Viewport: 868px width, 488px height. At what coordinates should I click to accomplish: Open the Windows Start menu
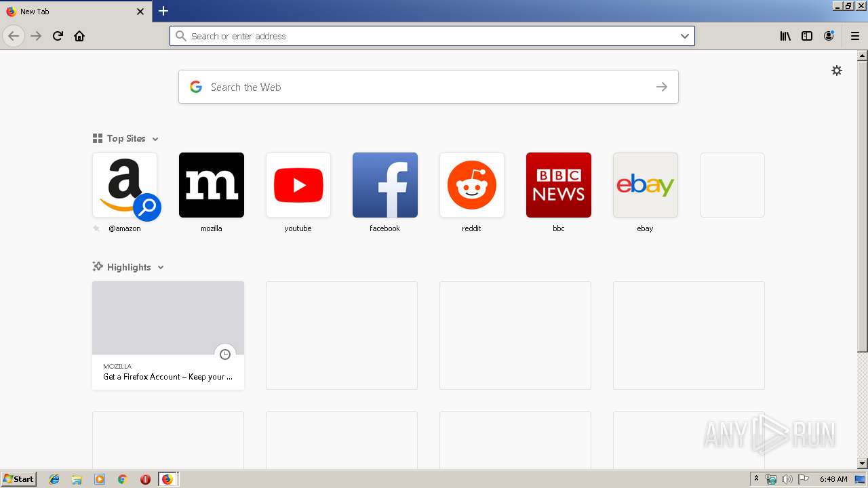pyautogui.click(x=18, y=479)
